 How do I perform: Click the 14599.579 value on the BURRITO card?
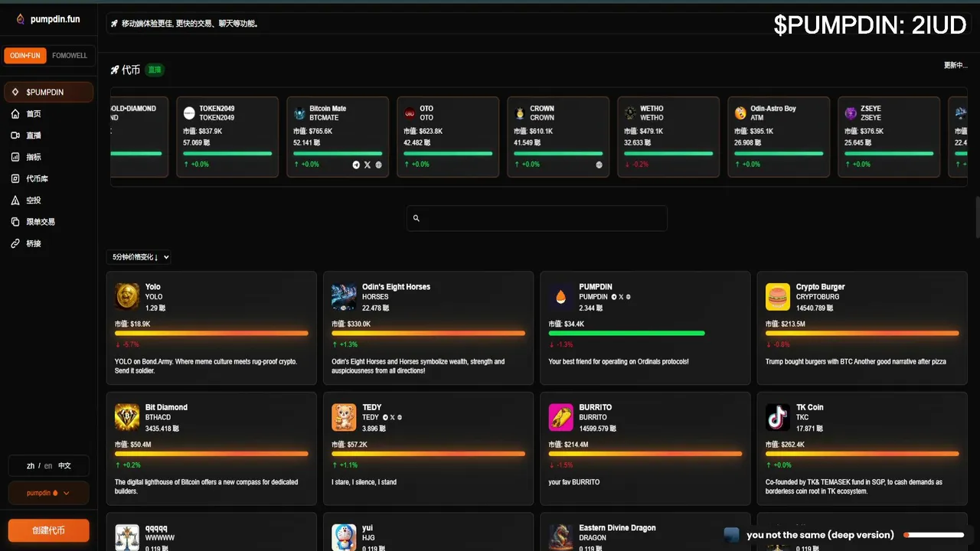pos(596,429)
